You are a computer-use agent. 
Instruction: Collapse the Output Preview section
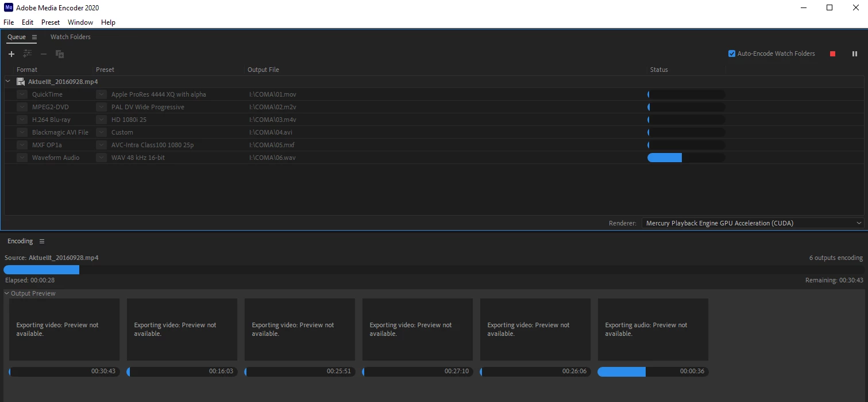[x=7, y=293]
